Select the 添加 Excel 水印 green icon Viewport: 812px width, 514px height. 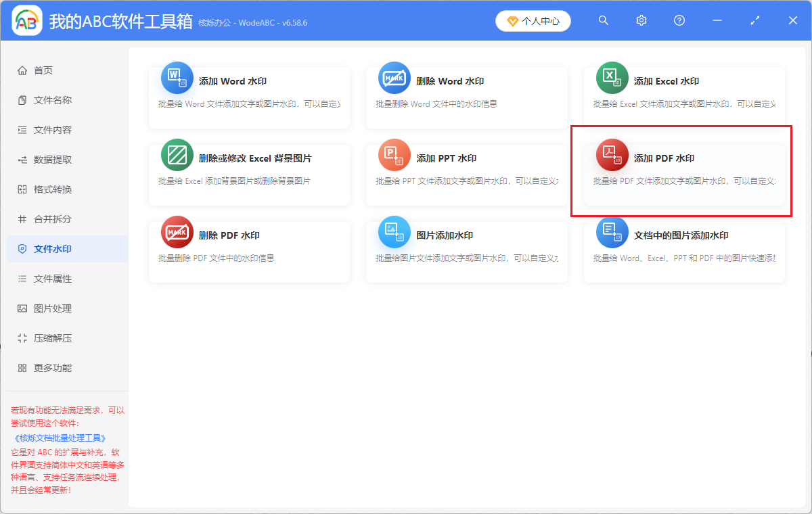pos(612,77)
